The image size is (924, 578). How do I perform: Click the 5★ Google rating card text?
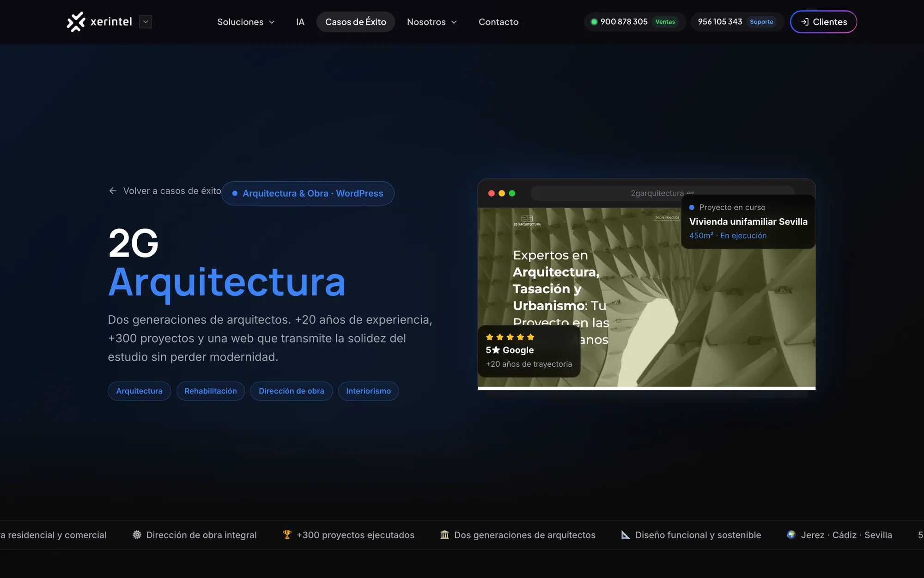[510, 350]
